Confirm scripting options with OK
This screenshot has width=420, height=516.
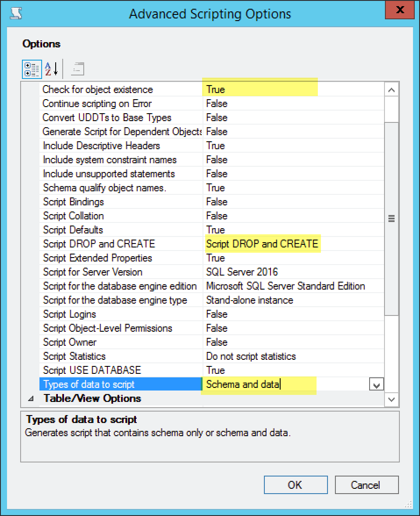(x=295, y=485)
